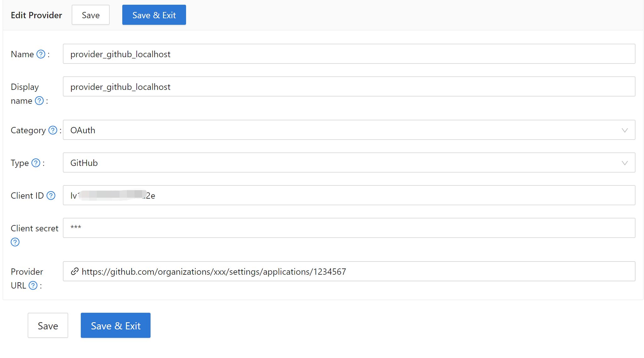Open the Category help tooltip icon
This screenshot has width=644, height=358.
[x=52, y=130]
